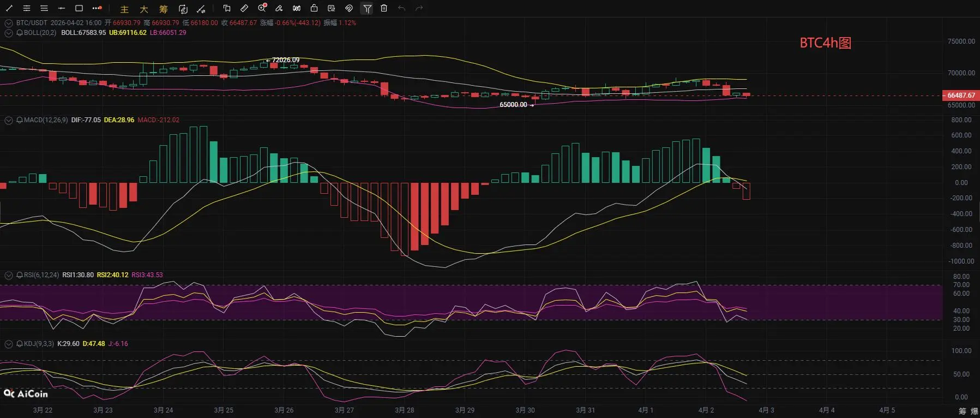Screen dimensions: 980x418
Task: Click the undo arrow
Action: tap(402, 8)
